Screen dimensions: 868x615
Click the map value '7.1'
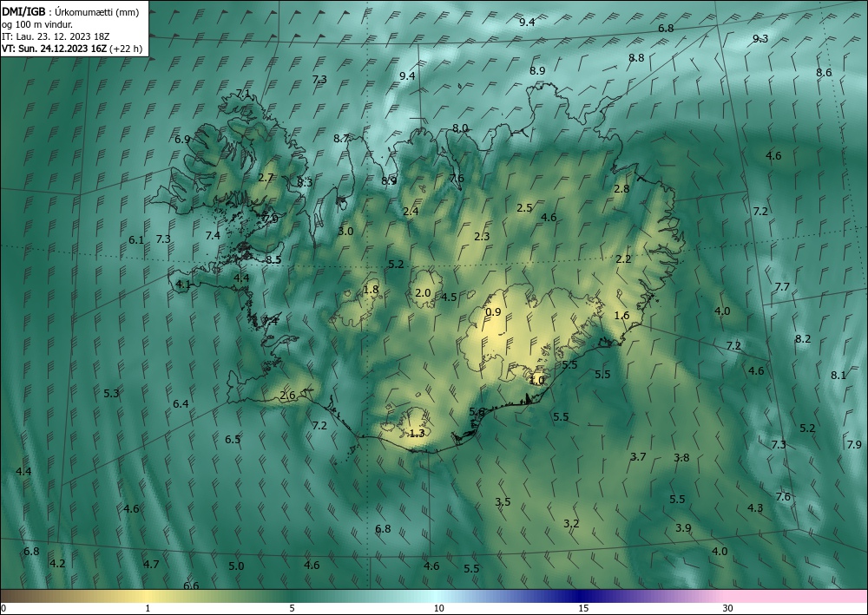tap(244, 94)
